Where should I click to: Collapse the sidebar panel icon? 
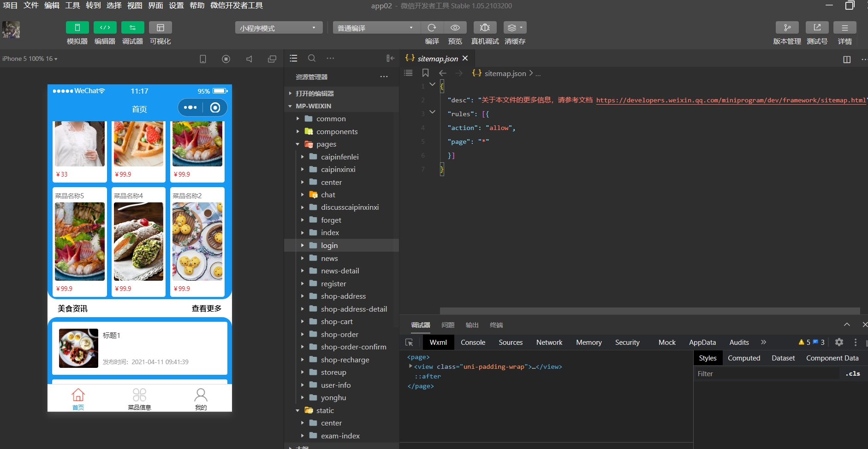point(390,59)
